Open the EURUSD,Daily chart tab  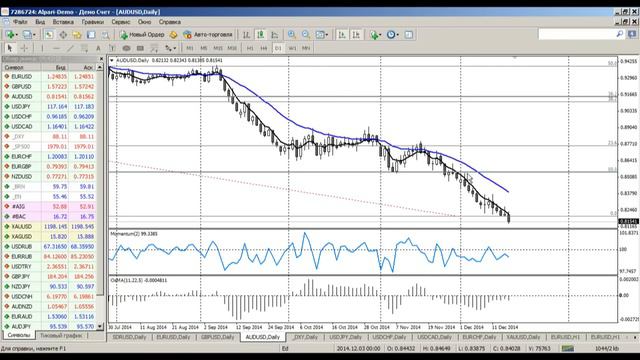click(173, 337)
